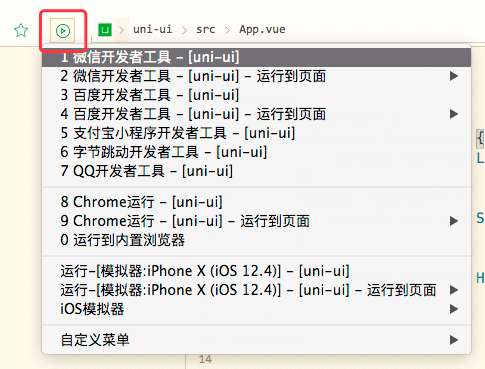Click line number 14 in editor gutter
The image size is (485, 369).
205,359
